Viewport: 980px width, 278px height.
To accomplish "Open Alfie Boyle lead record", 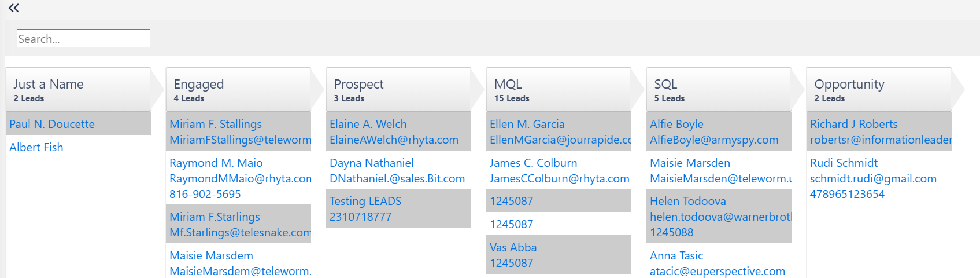I will pos(676,124).
